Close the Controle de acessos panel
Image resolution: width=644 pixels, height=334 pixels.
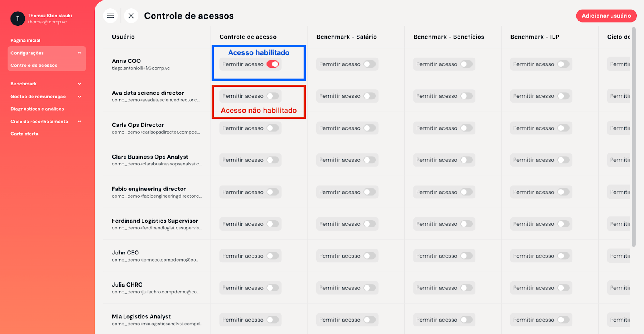[x=131, y=16]
